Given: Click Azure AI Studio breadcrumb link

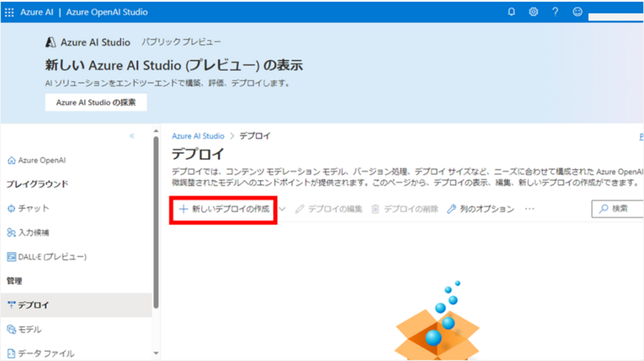Looking at the screenshot, I should [x=198, y=136].
